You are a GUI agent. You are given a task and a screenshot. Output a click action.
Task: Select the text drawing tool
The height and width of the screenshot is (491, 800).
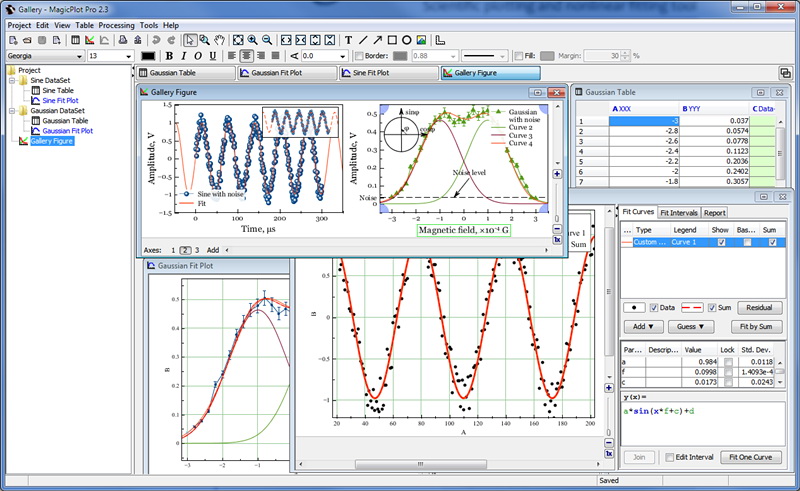(348, 40)
